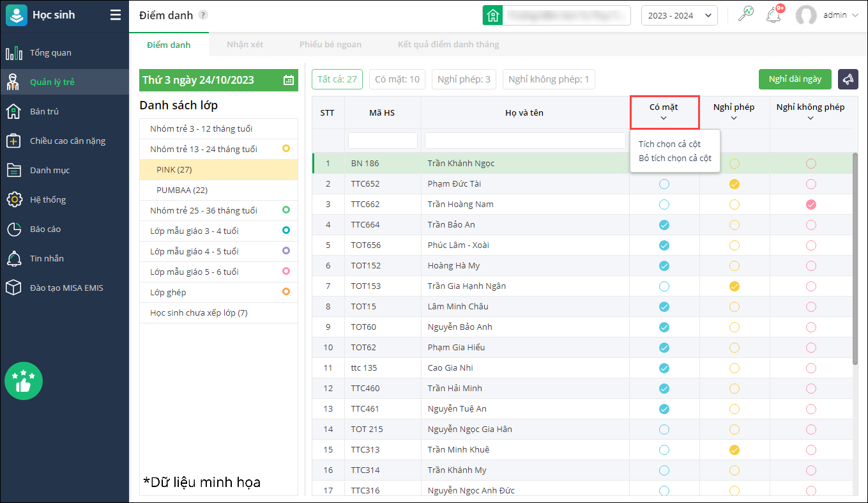Image resolution: width=868 pixels, height=503 pixels.
Task: Open the 2023 - 2024 school year dropdown
Action: point(679,15)
